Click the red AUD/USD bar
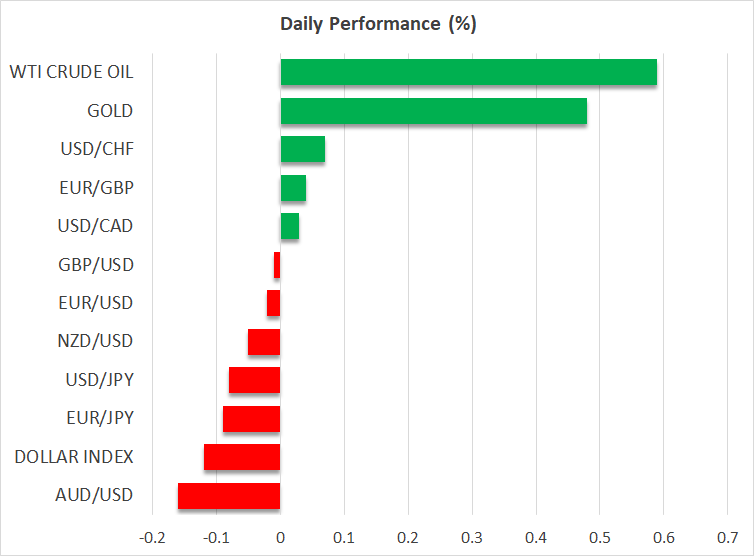754x556 pixels. pyautogui.click(x=229, y=496)
